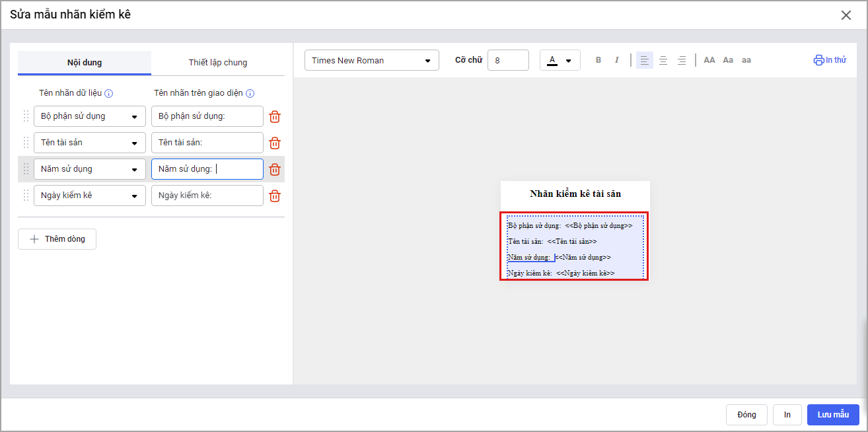Screen dimensions: 868x432
Task: Delete the Ngày kiểm kê row
Action: [x=275, y=196]
